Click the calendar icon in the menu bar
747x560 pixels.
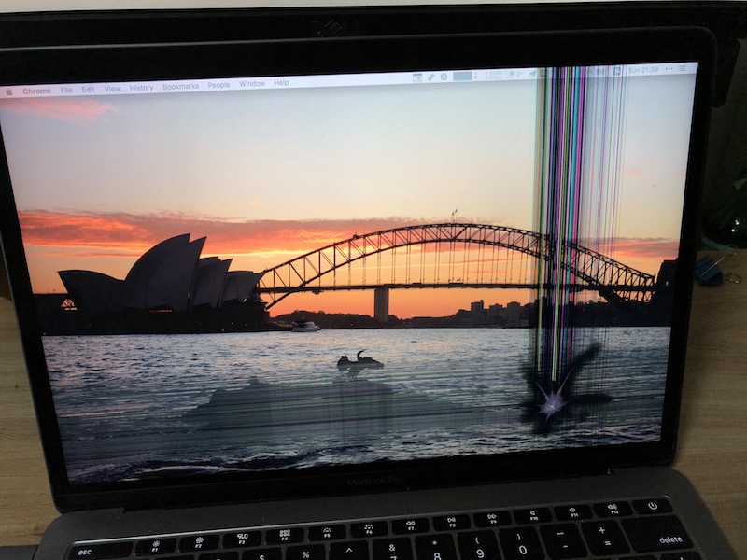click(417, 77)
